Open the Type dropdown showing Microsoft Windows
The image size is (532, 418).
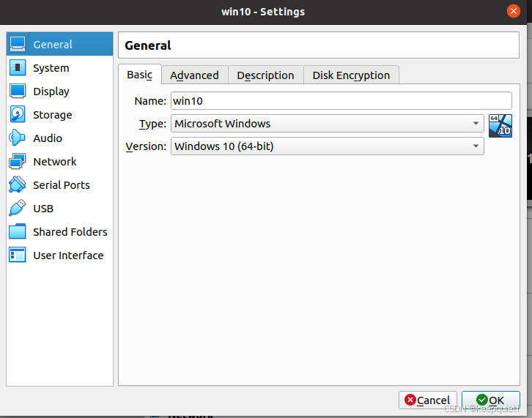[x=327, y=124]
